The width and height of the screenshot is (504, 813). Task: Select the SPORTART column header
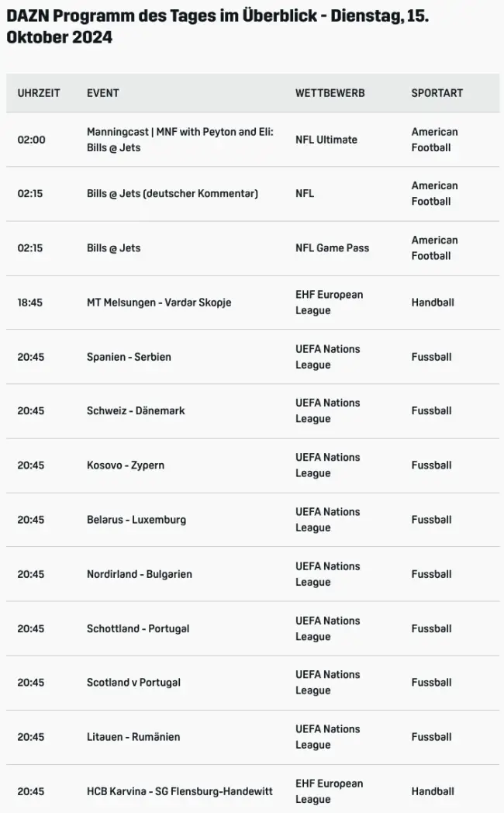tap(437, 93)
